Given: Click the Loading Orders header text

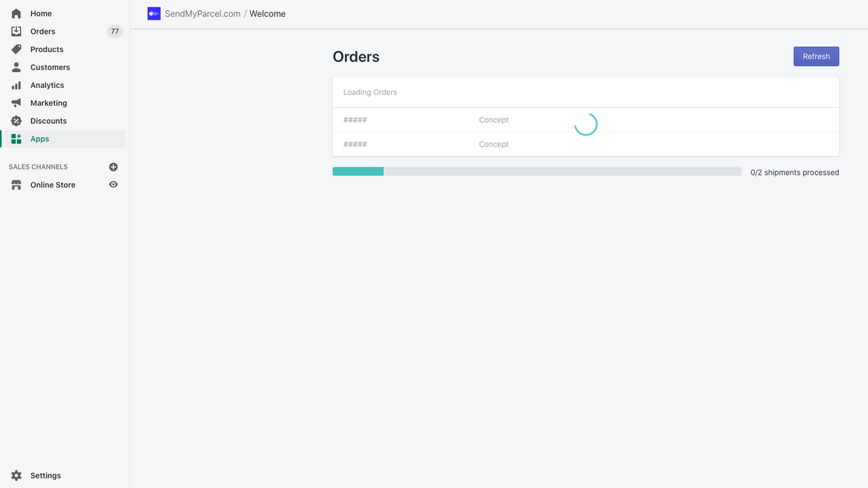Looking at the screenshot, I should tap(370, 92).
